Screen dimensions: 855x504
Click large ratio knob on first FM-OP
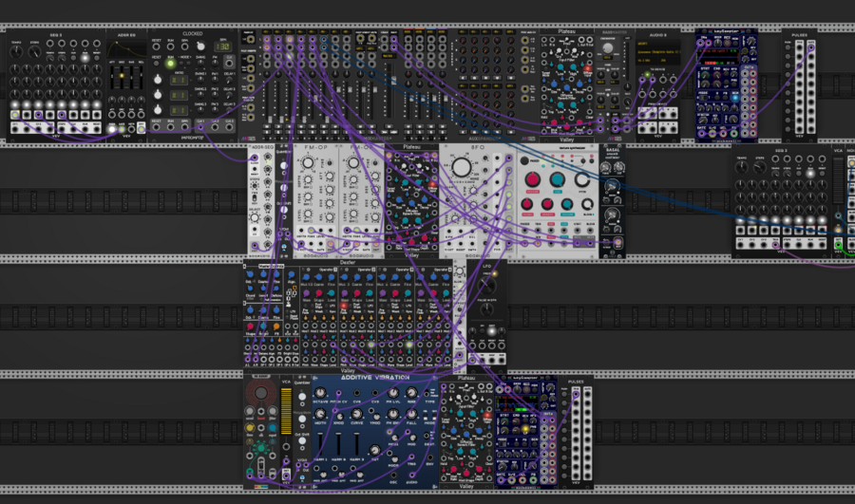308,163
